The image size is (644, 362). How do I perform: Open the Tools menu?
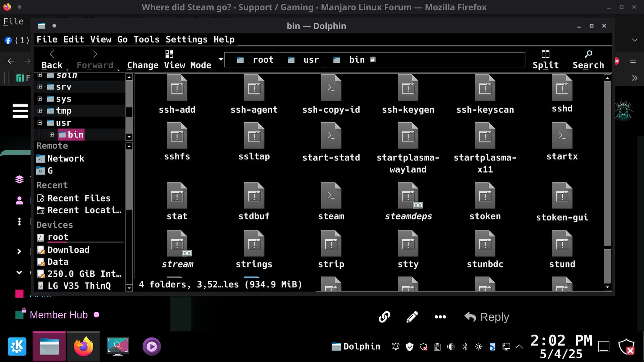pos(146,40)
